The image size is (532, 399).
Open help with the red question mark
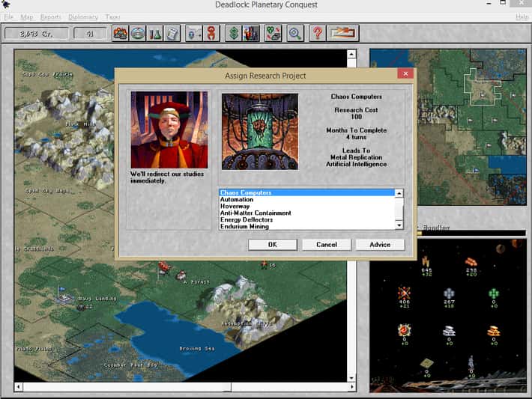click(x=318, y=33)
